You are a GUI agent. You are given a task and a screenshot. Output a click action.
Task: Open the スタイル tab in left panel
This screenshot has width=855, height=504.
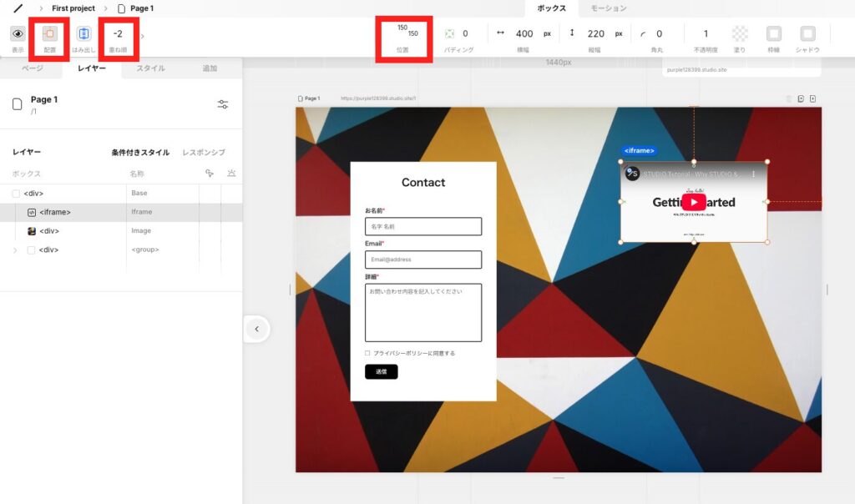point(150,68)
